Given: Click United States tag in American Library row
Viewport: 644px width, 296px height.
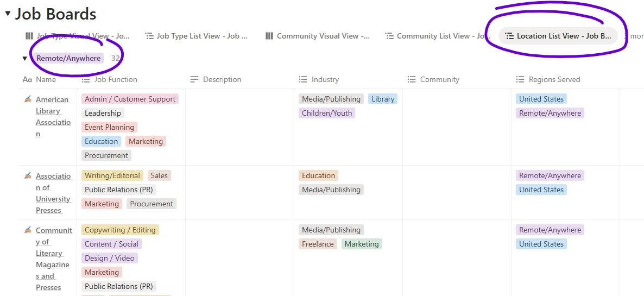Looking at the screenshot, I should click(541, 99).
